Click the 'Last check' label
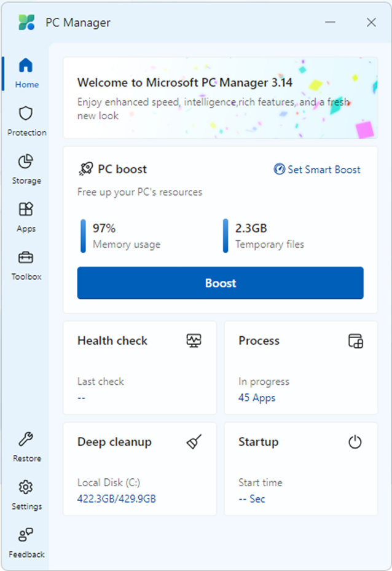 100,381
